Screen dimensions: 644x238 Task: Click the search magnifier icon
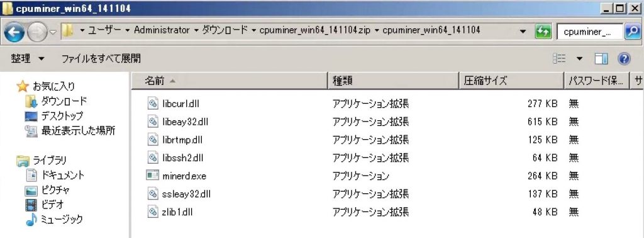[x=633, y=31]
